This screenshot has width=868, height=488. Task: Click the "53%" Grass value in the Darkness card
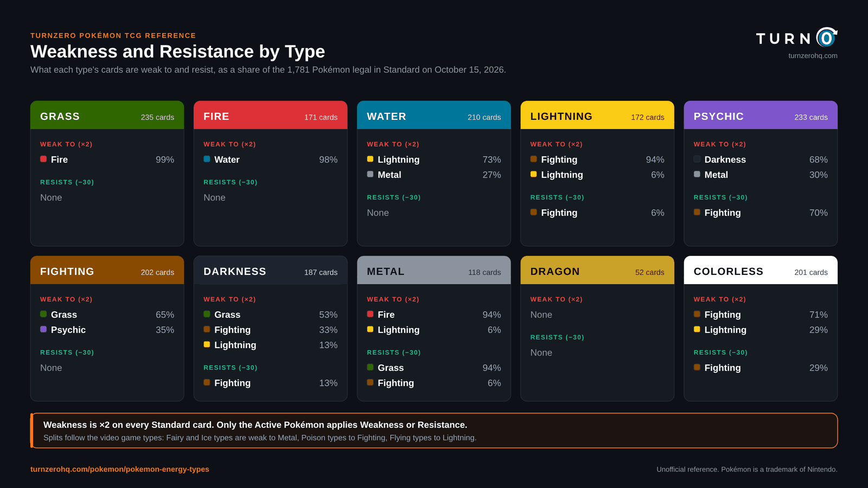point(328,314)
